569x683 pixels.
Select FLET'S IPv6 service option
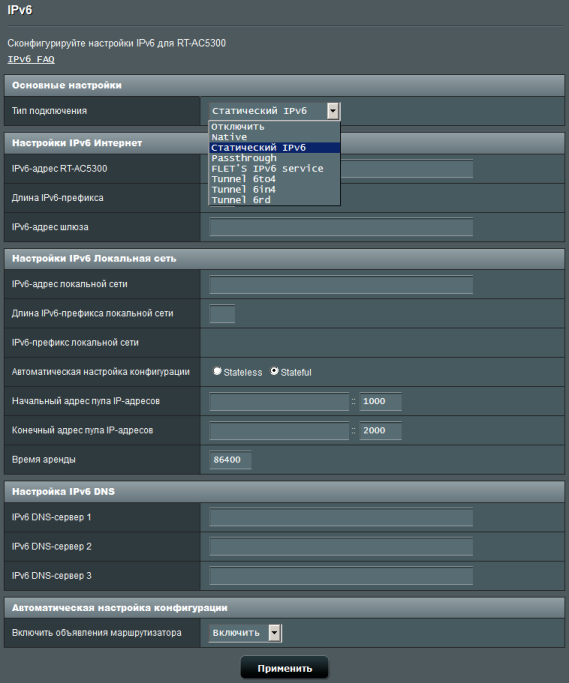pos(274,169)
